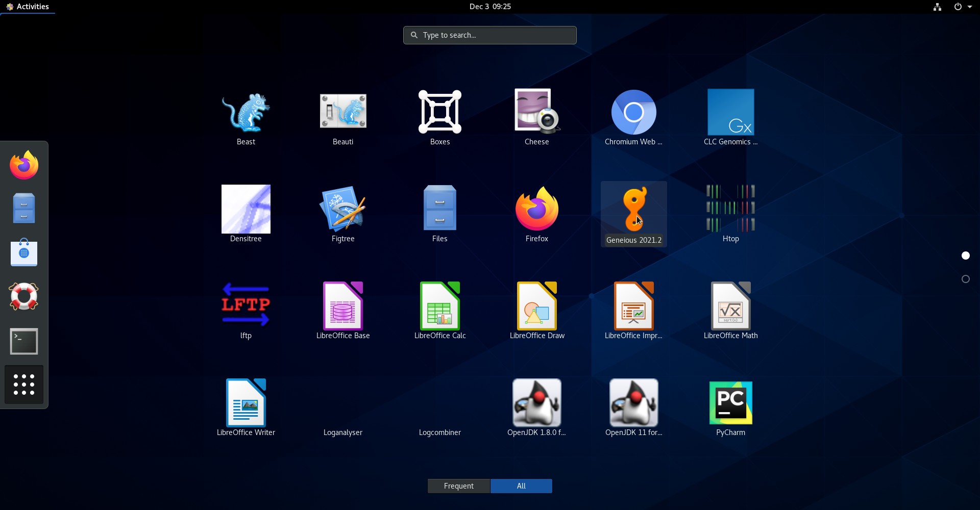Launch PyCharm
The width and height of the screenshot is (980, 510).
(x=730, y=408)
